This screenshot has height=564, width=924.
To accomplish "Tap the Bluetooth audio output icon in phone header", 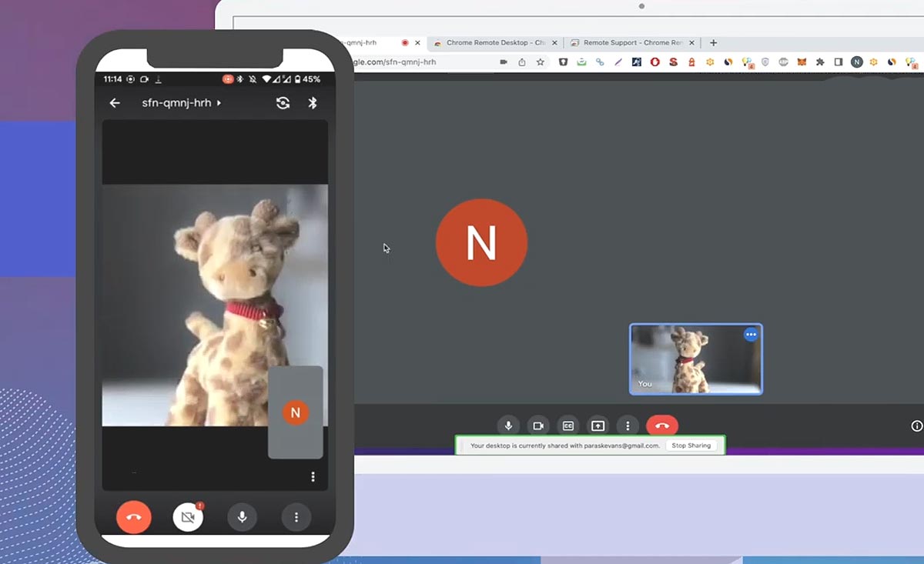I will click(x=313, y=103).
